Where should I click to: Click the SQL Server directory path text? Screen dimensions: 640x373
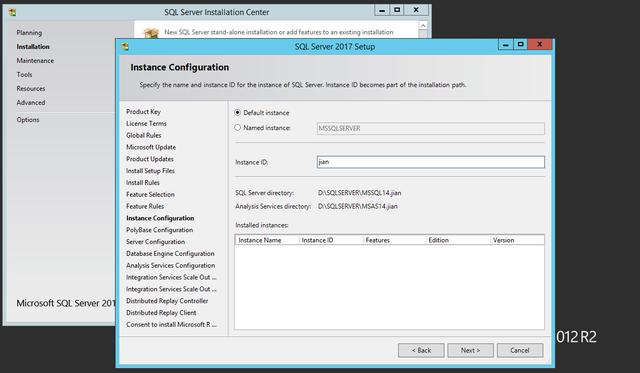click(x=359, y=193)
